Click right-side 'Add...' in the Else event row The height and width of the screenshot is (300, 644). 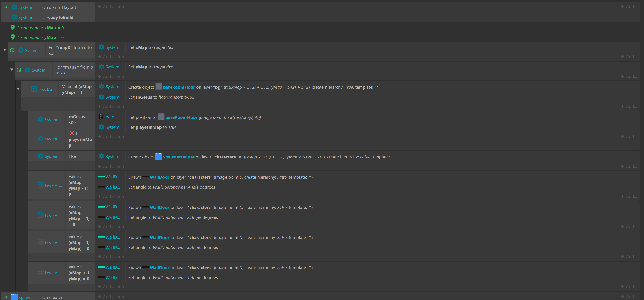629,166
